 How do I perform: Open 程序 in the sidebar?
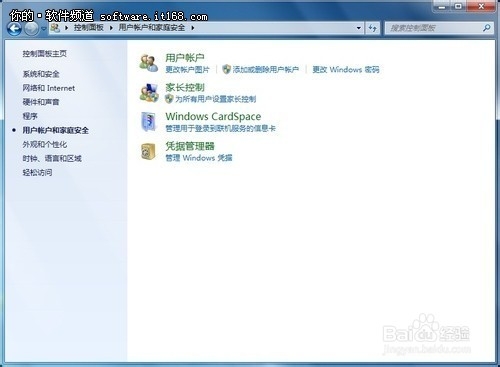coord(30,116)
